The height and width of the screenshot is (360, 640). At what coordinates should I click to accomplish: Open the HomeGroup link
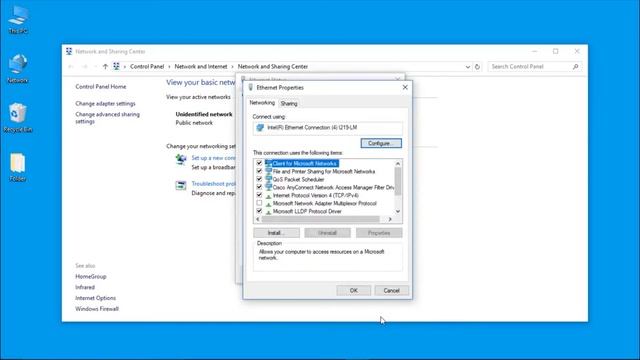(91, 276)
